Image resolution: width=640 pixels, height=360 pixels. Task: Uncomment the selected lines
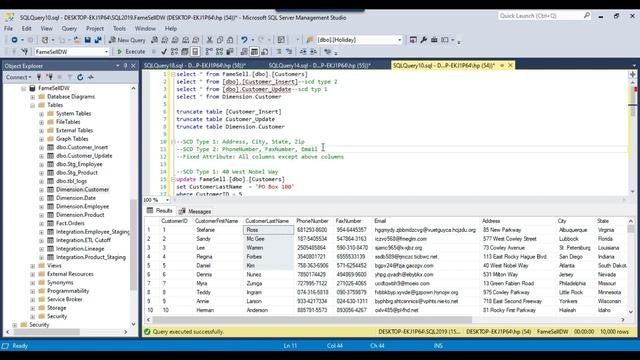coord(289,52)
